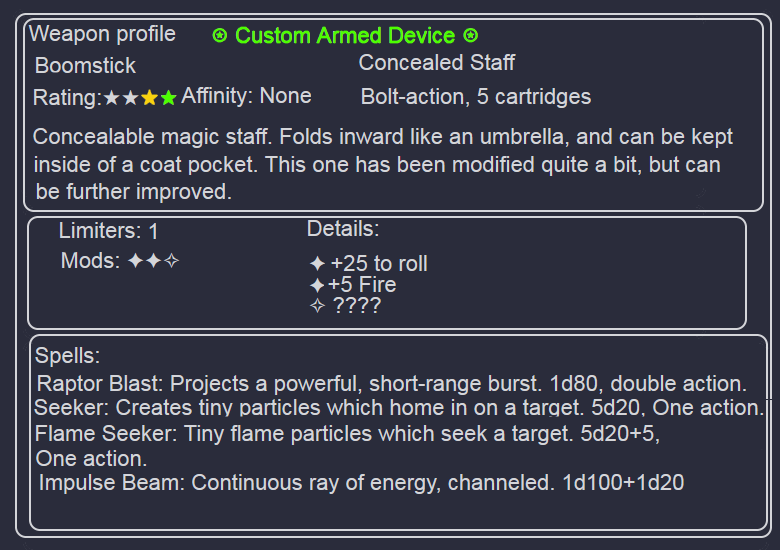Image resolution: width=780 pixels, height=550 pixels.
Task: Click the green emblem left of Custom Armed Device
Action: click(220, 35)
